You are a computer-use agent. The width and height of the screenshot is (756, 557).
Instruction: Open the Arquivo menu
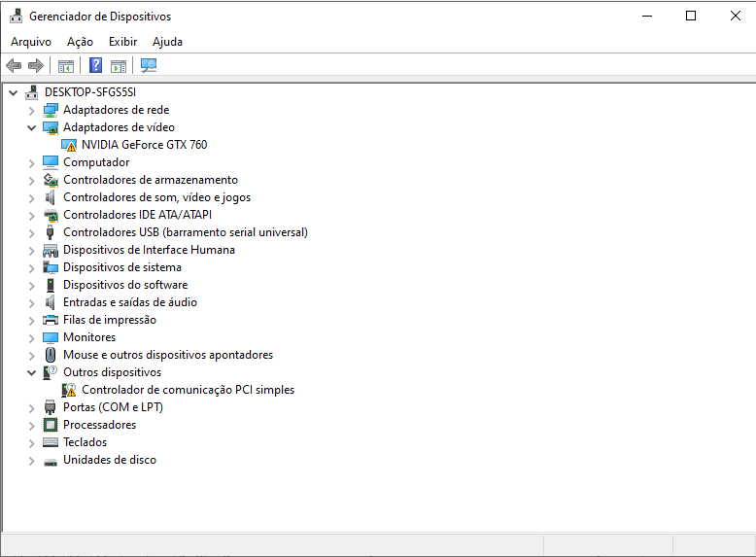coord(31,42)
